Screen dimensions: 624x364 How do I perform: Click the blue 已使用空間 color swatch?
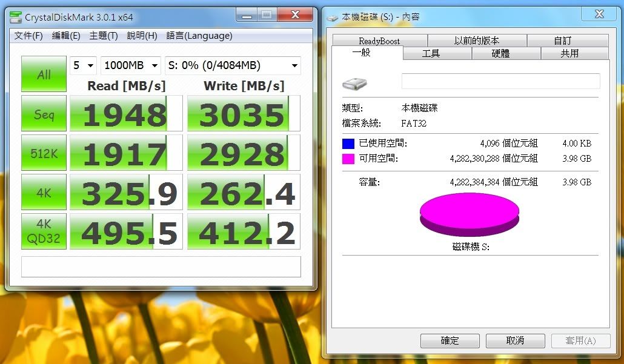click(x=348, y=144)
